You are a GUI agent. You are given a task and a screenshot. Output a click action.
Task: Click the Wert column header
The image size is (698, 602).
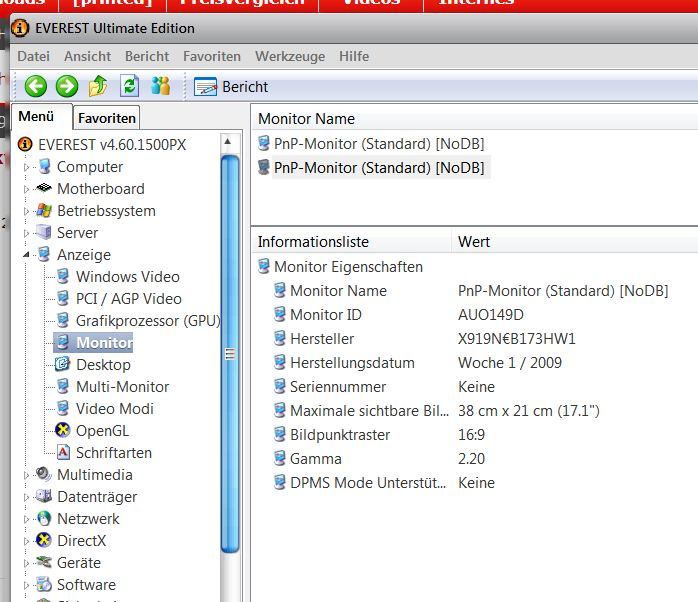coord(474,242)
